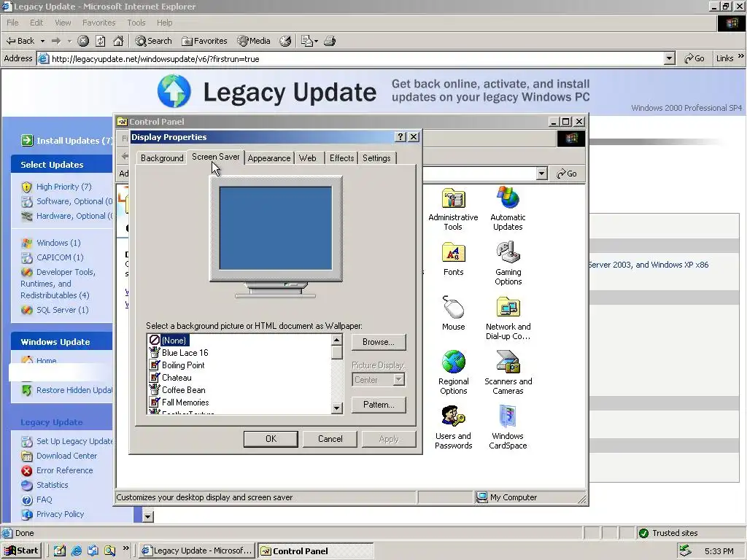Click the Pattern... button
Viewport: 747px width, 560px height.
379,404
